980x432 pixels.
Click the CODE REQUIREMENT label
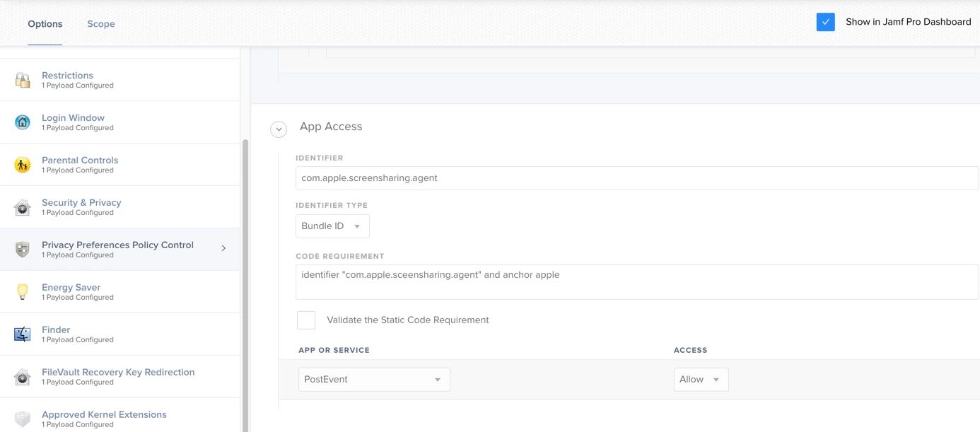(x=340, y=257)
